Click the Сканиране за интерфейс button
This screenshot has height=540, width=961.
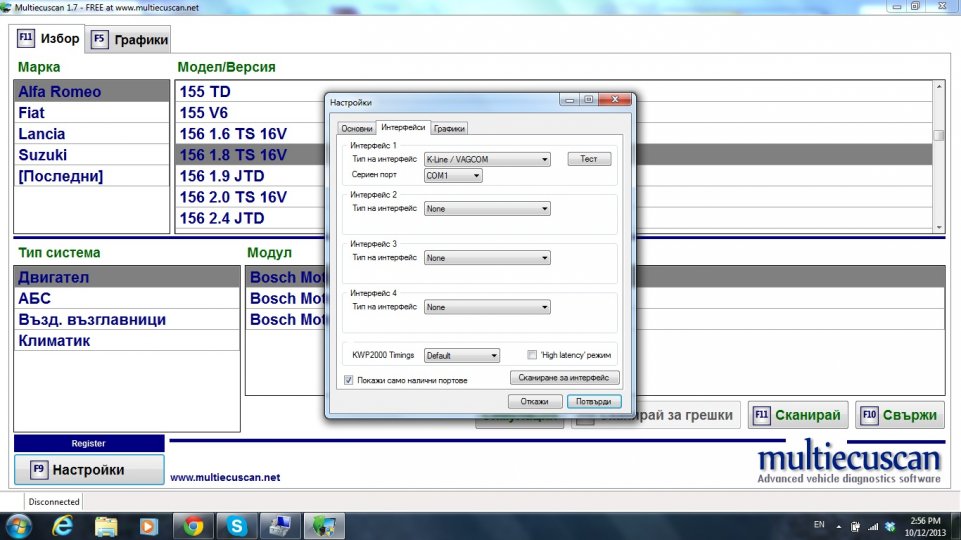[x=565, y=378]
